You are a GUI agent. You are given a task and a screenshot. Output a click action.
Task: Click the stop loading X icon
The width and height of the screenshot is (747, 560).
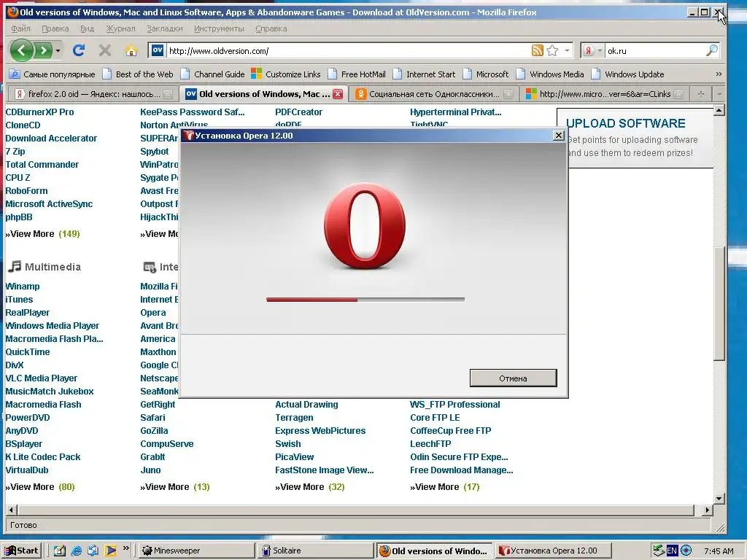(105, 50)
